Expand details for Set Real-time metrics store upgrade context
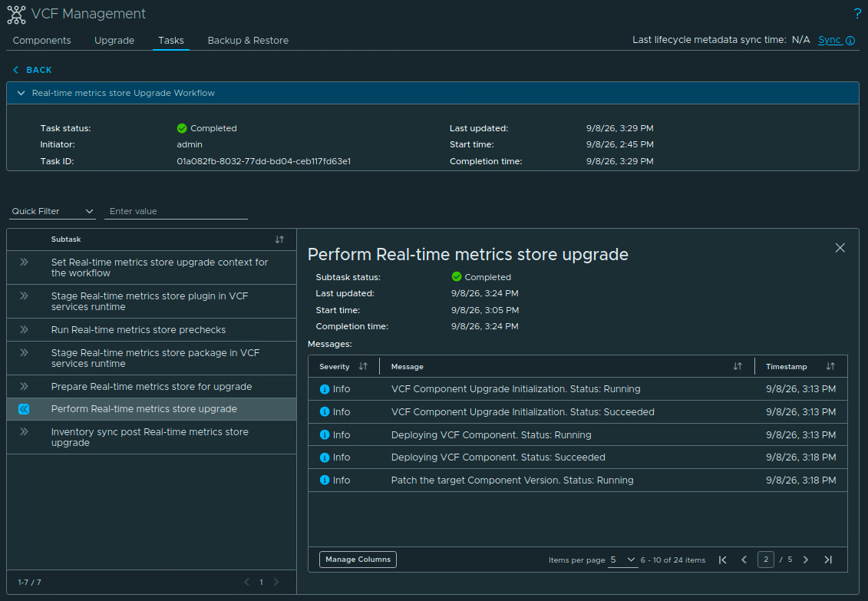The height and width of the screenshot is (601, 868). [24, 263]
